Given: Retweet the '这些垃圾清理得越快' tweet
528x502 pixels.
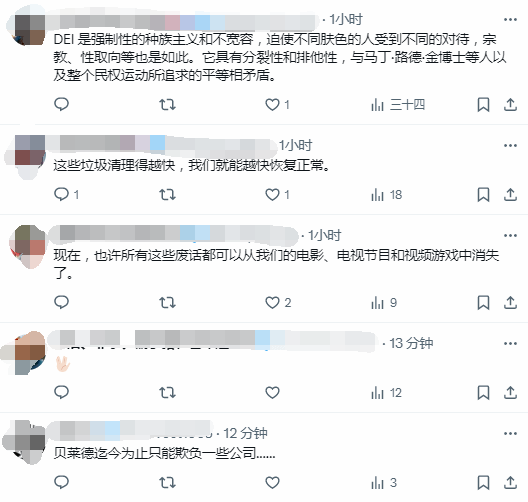Looking at the screenshot, I should [x=167, y=195].
